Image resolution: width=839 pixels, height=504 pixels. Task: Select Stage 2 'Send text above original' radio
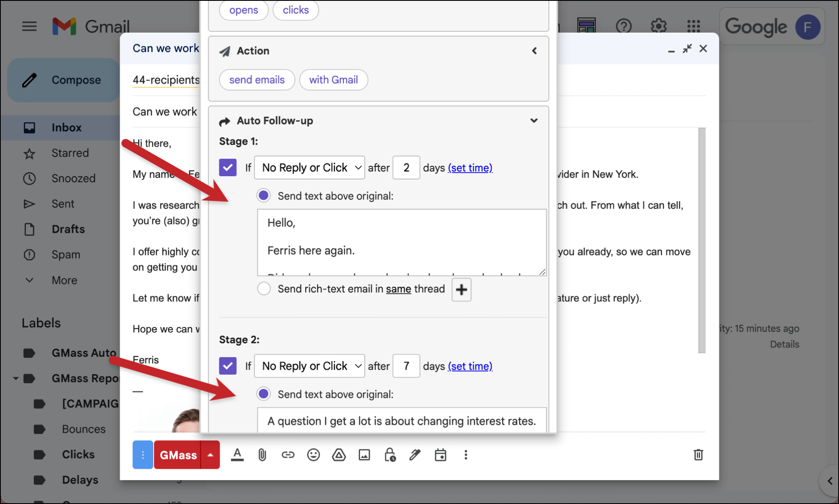click(x=264, y=394)
